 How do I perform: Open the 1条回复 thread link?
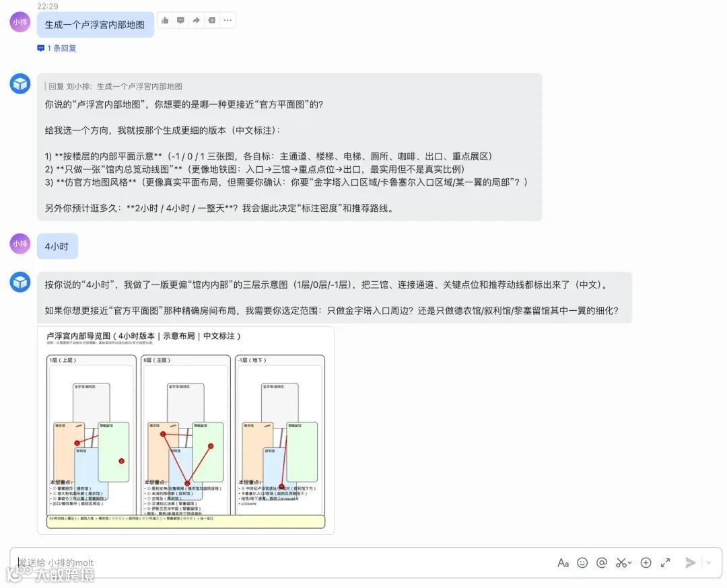tap(57, 48)
